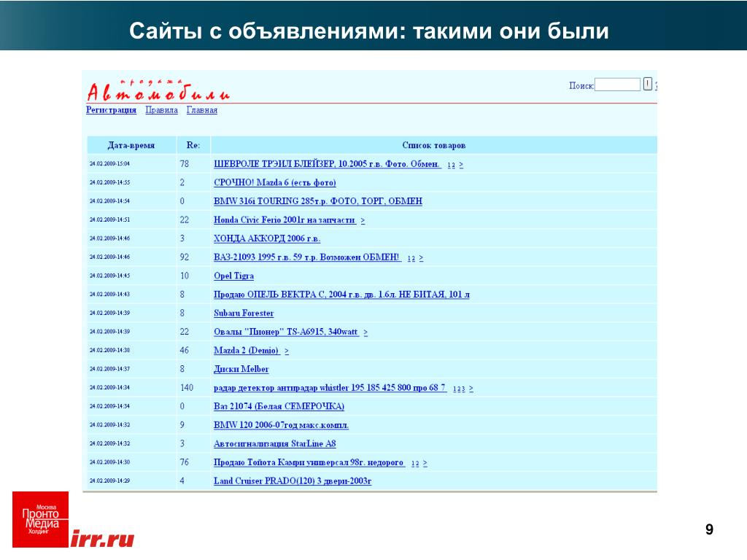Image resolution: width=747 pixels, height=560 pixels.
Task: Open Диски Melber listing
Action: click(x=241, y=369)
